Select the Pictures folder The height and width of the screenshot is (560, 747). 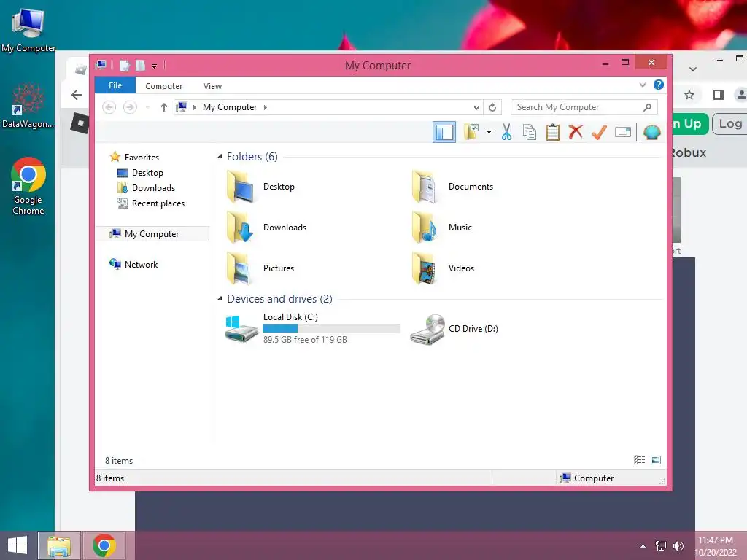point(260,268)
